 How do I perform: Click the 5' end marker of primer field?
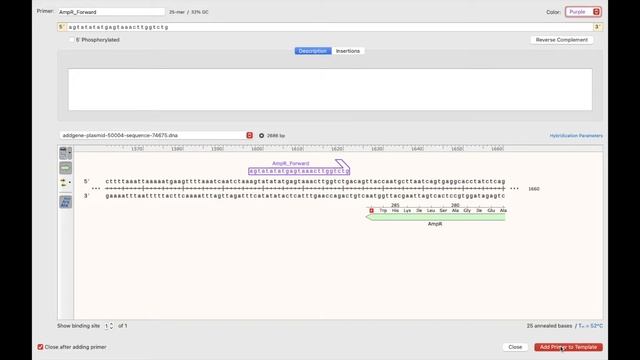(x=61, y=27)
